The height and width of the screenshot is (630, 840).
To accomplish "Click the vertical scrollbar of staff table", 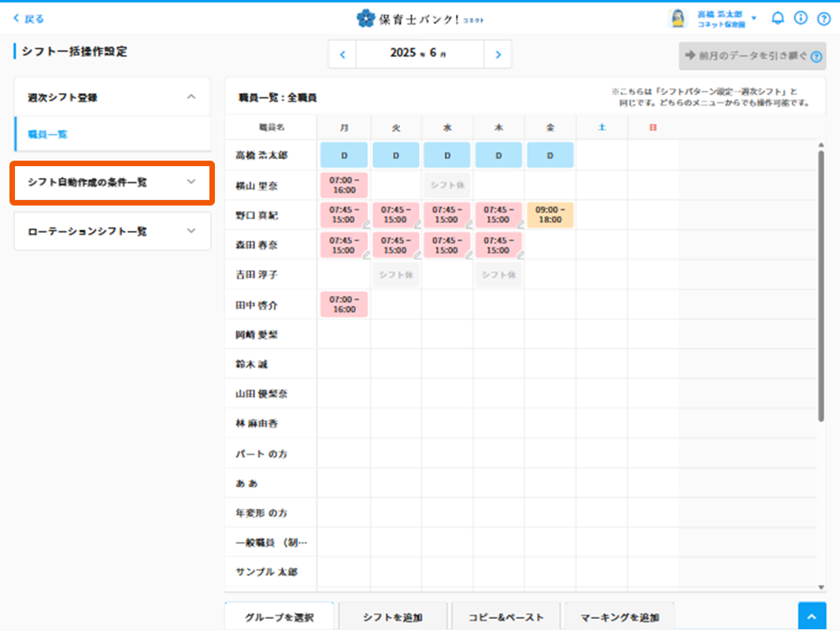I will tap(820, 283).
